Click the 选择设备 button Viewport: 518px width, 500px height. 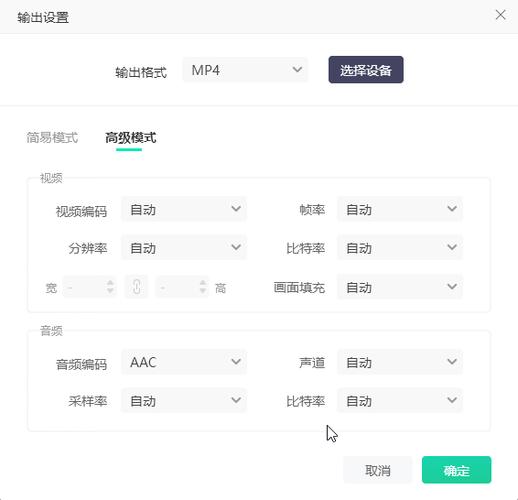click(x=366, y=70)
